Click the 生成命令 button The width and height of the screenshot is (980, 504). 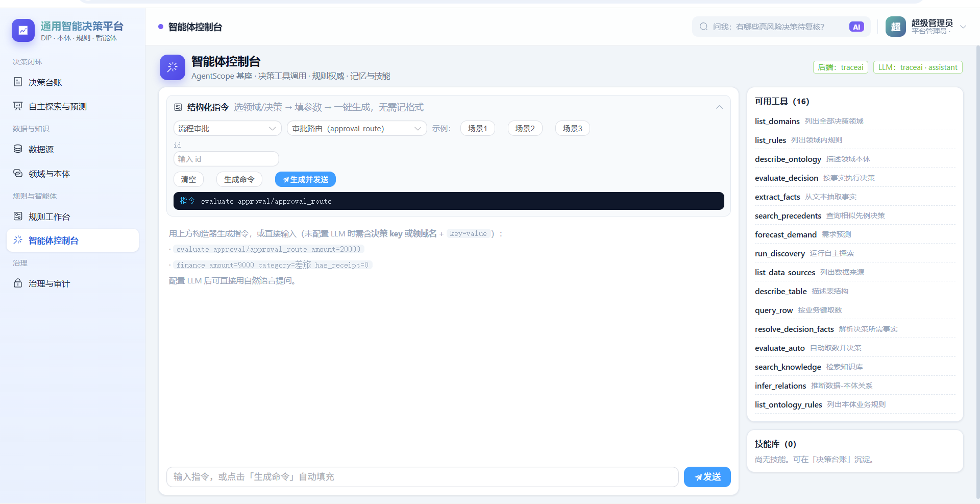point(239,180)
